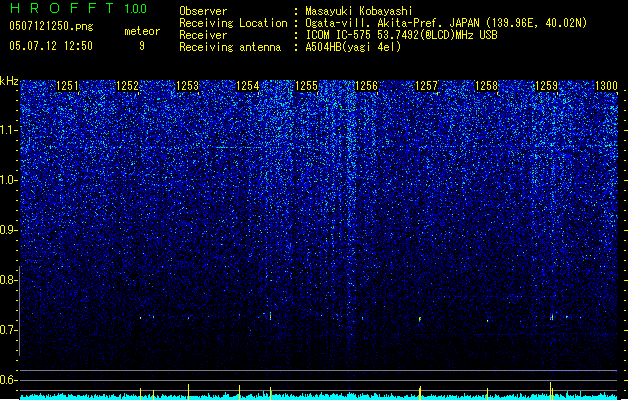Click the meteor echo near 1257
The height and width of the screenshot is (400, 629).
[x=420, y=319]
